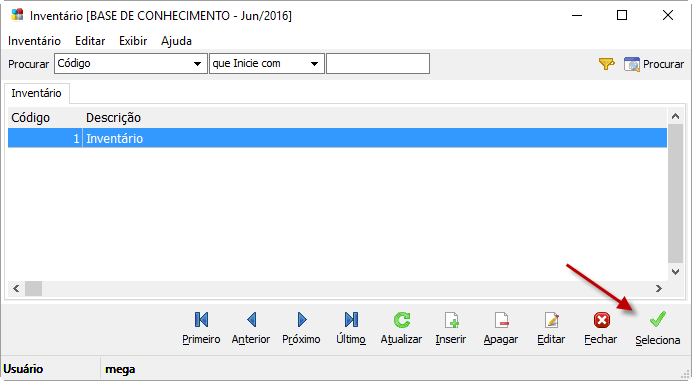The width and height of the screenshot is (692, 381).
Task: Insert a new inventory with Inserir
Action: [451, 328]
